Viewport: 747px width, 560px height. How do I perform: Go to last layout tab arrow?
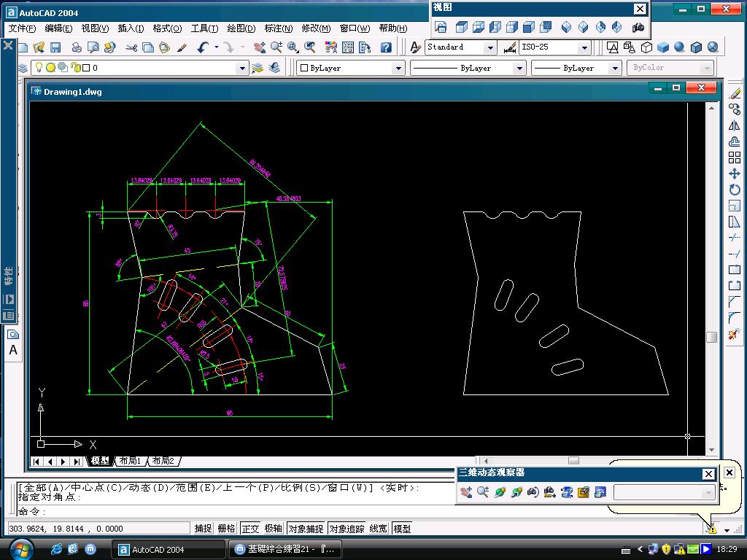76,461
